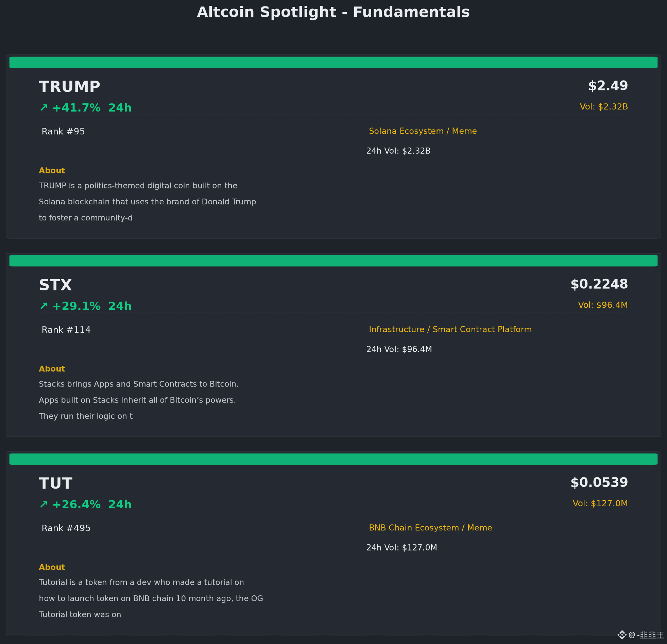Click the green bar above TUT card
This screenshot has height=644, width=667.
333,459
